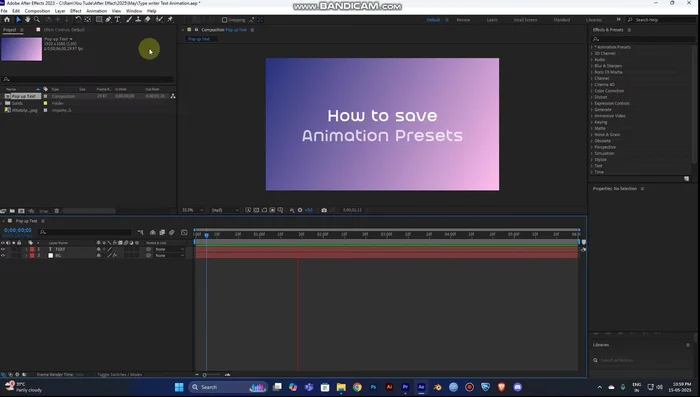Screen dimensions: 700x397
Task: Select the Brush tool
Action: point(129,20)
